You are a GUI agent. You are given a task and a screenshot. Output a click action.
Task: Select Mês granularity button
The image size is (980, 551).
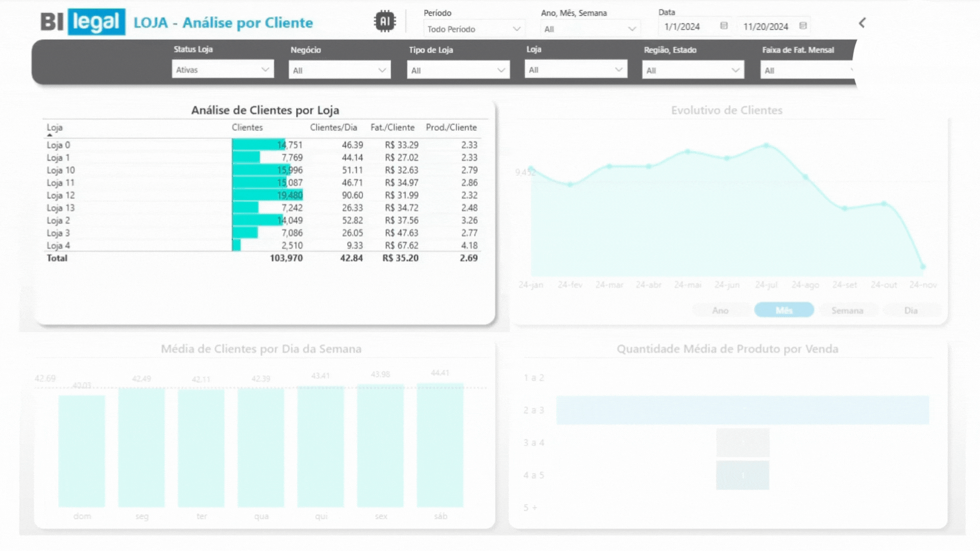[783, 310]
